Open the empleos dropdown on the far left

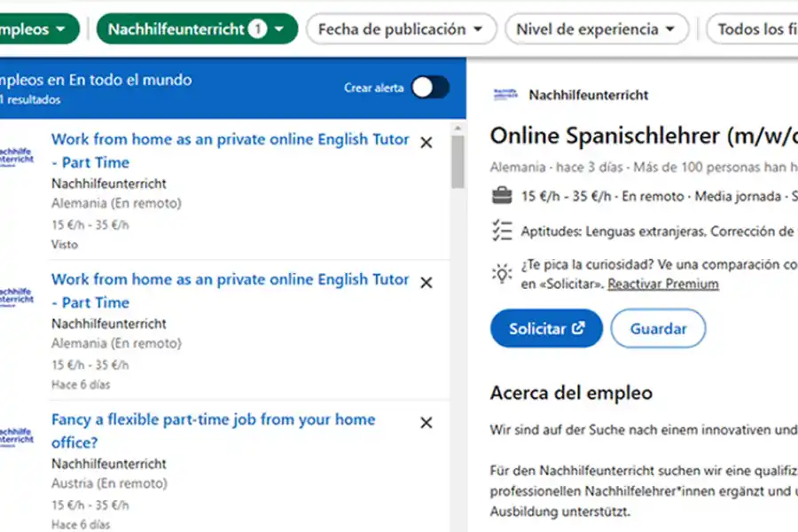point(35,28)
